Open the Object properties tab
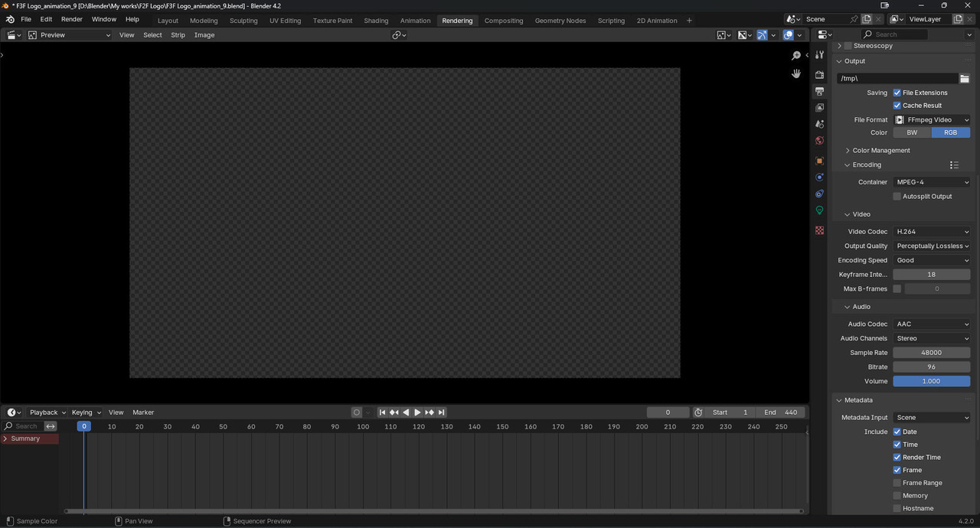The height and width of the screenshot is (528, 980). [x=819, y=161]
